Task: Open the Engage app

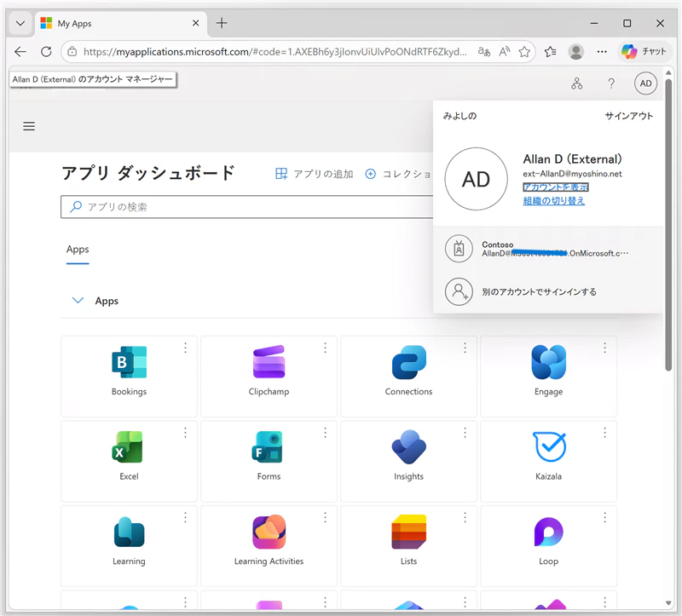Action: (x=548, y=376)
